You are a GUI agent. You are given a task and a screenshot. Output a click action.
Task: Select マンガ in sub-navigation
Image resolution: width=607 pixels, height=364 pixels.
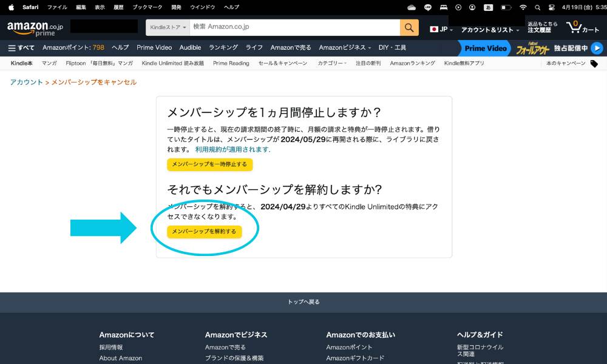[49, 63]
